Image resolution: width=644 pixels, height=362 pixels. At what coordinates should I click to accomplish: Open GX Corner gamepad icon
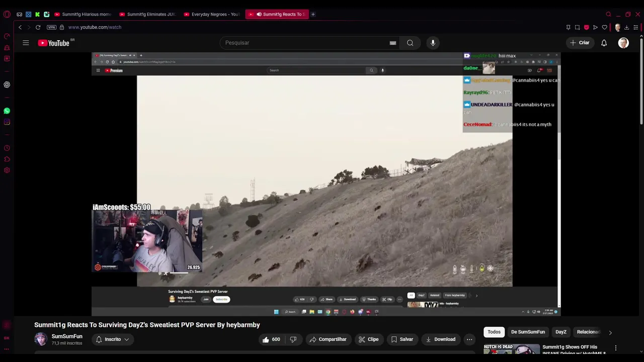click(x=19, y=14)
